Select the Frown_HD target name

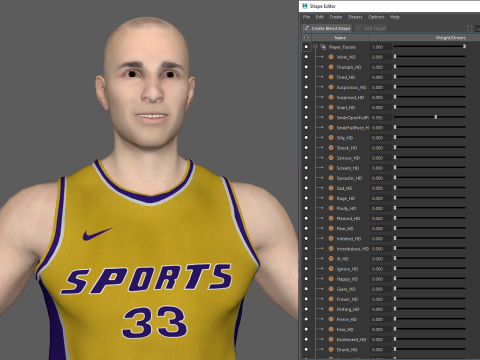pyautogui.click(x=347, y=299)
